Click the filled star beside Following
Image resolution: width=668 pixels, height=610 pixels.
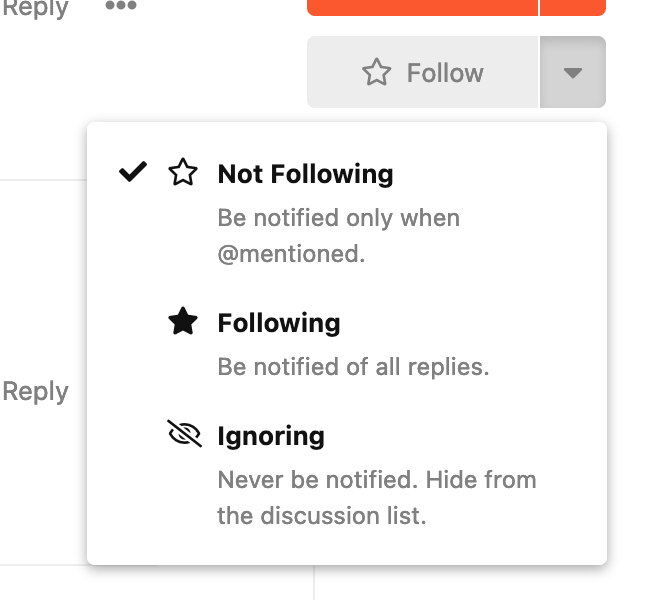[183, 322]
